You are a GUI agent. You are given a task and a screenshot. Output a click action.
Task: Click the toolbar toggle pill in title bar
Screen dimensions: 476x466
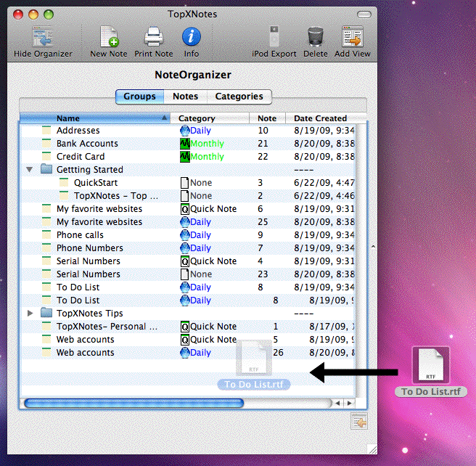click(x=364, y=15)
